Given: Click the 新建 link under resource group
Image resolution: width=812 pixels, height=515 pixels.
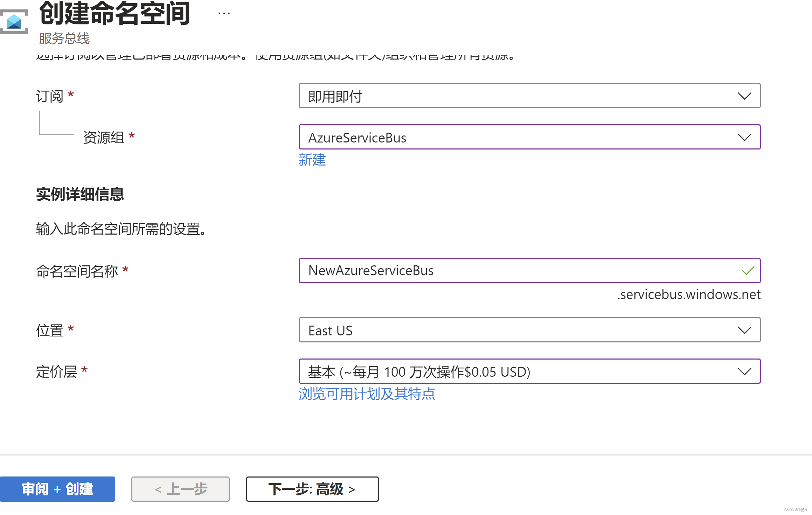Looking at the screenshot, I should [x=312, y=160].
